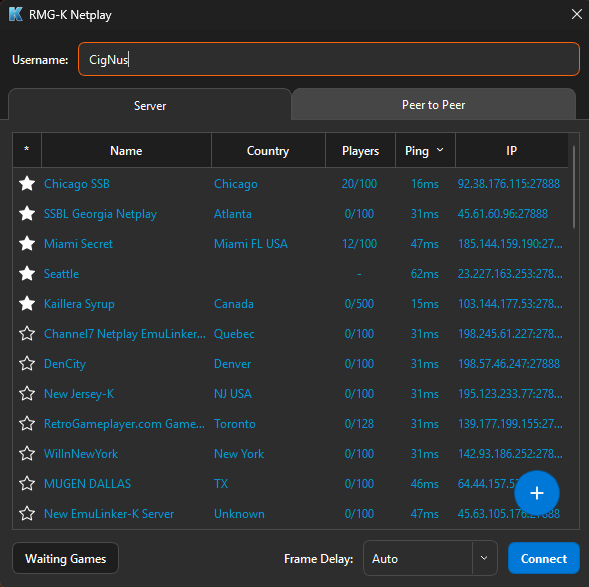
Task: Click the favorites asterisk column header
Action: (27, 150)
